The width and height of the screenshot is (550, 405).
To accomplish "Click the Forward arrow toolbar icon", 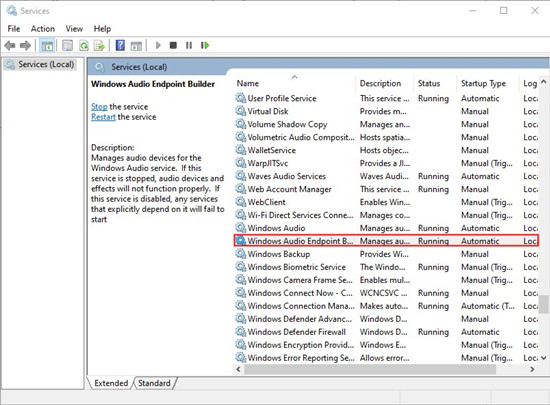I will [x=25, y=45].
